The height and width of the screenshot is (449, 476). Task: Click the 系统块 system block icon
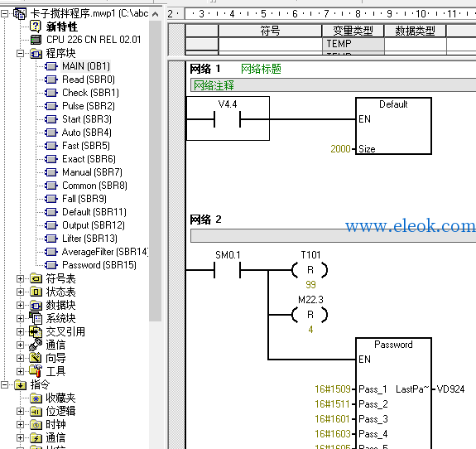(x=36, y=318)
